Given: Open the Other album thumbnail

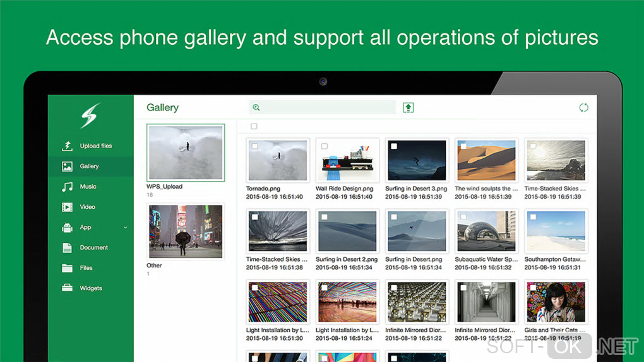Looking at the screenshot, I should pyautogui.click(x=186, y=232).
